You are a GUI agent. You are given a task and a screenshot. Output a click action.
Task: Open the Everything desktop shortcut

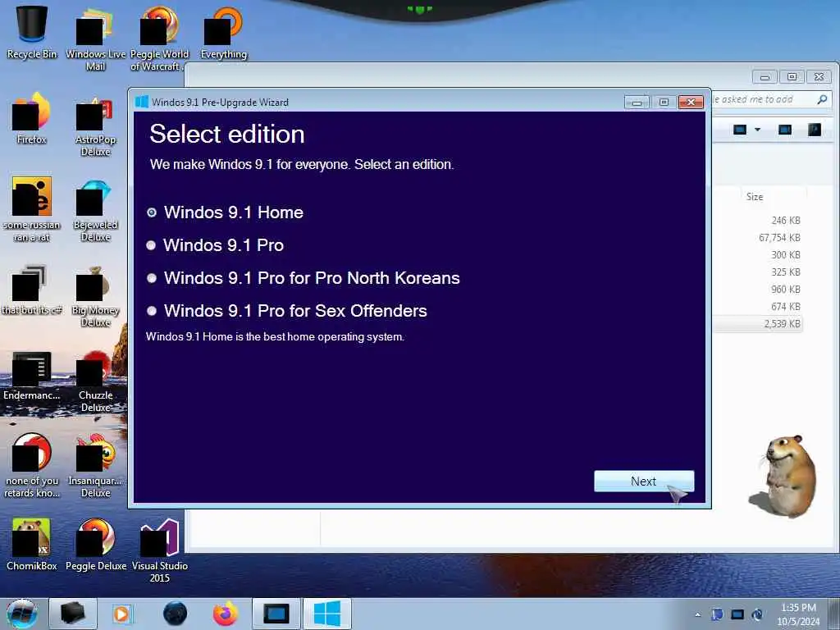coord(223,32)
